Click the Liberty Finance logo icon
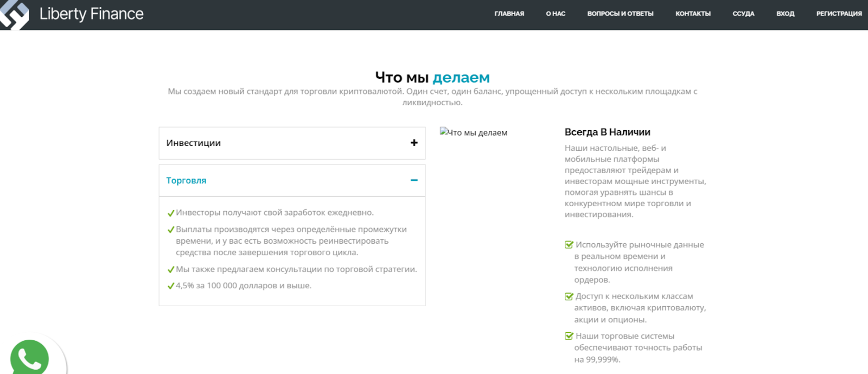868x374 pixels. coord(14,14)
